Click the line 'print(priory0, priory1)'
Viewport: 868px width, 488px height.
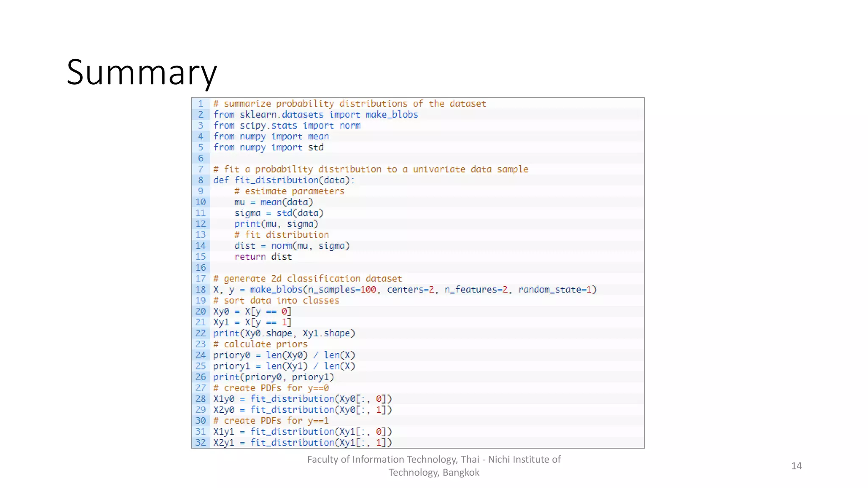274,377
